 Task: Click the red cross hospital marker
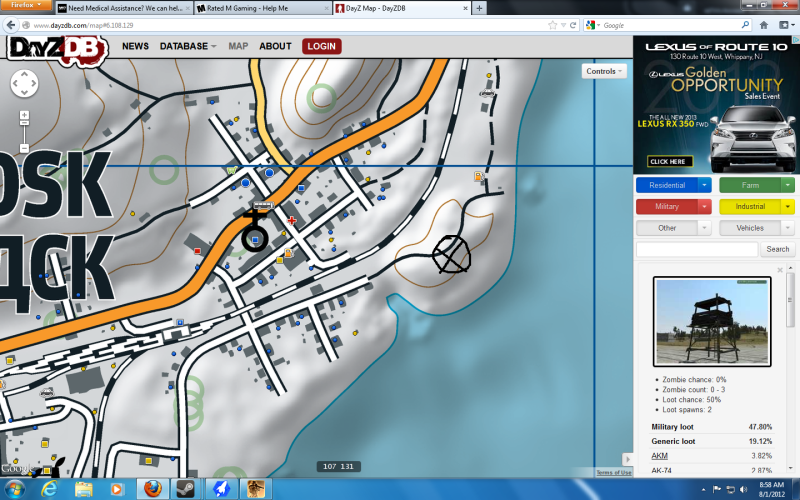click(x=292, y=220)
